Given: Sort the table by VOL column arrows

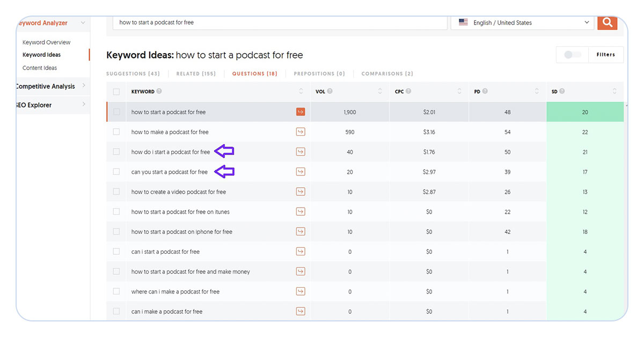Looking at the screenshot, I should pos(380,92).
